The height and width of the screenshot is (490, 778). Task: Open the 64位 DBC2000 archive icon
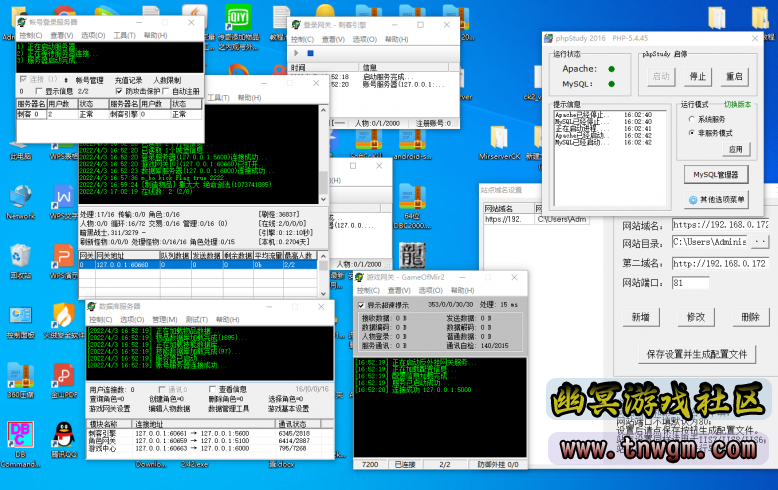click(x=412, y=207)
